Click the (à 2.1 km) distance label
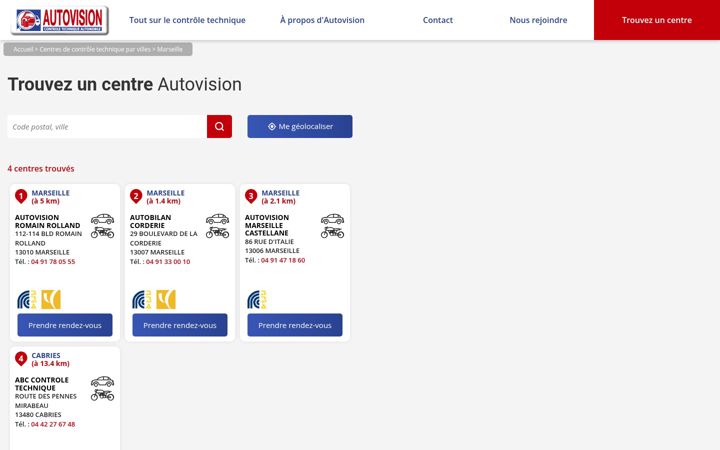Image resolution: width=720 pixels, height=450 pixels. (279, 201)
